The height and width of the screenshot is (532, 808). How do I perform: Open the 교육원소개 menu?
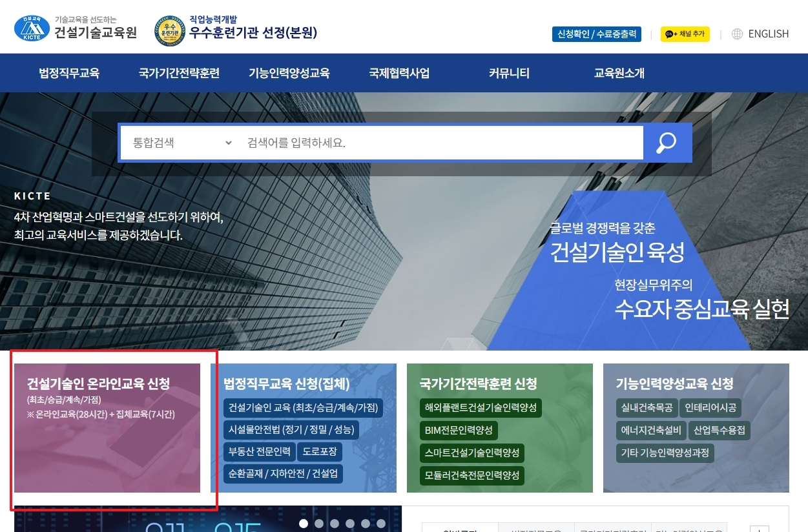tap(619, 73)
